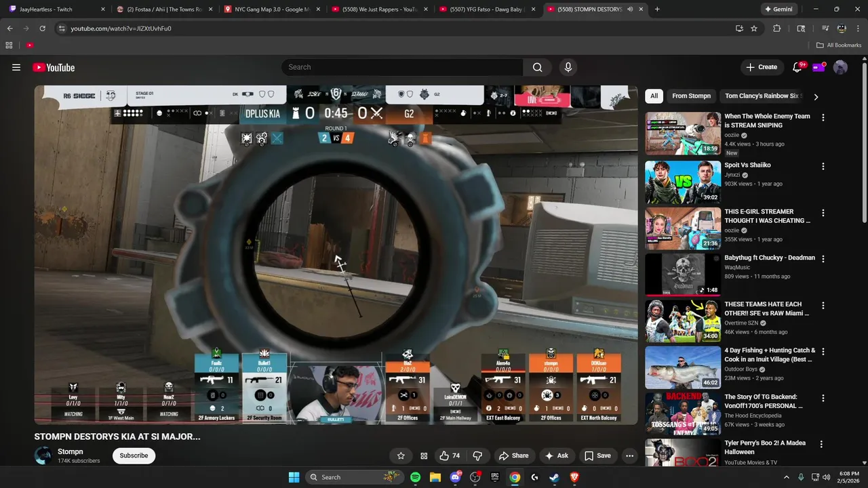Click the Stompn channel avatar

tap(43, 455)
